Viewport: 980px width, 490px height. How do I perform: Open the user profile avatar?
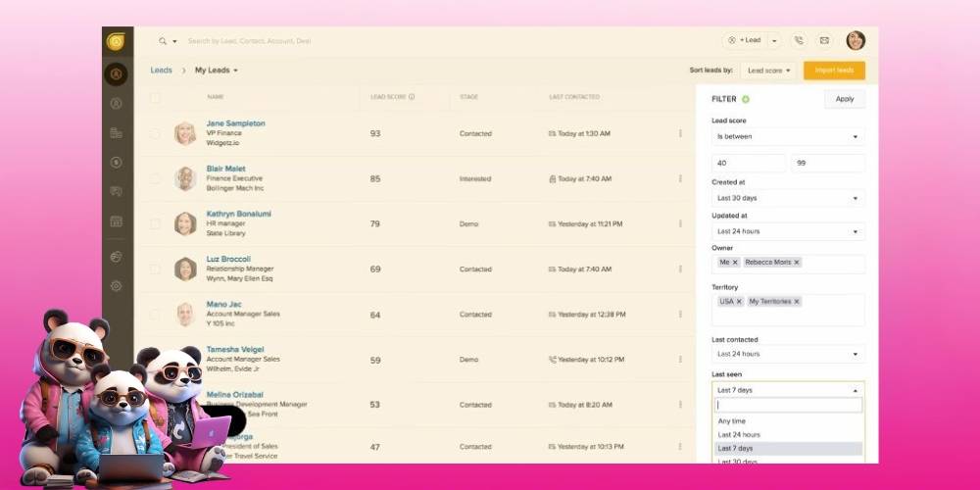tap(856, 40)
